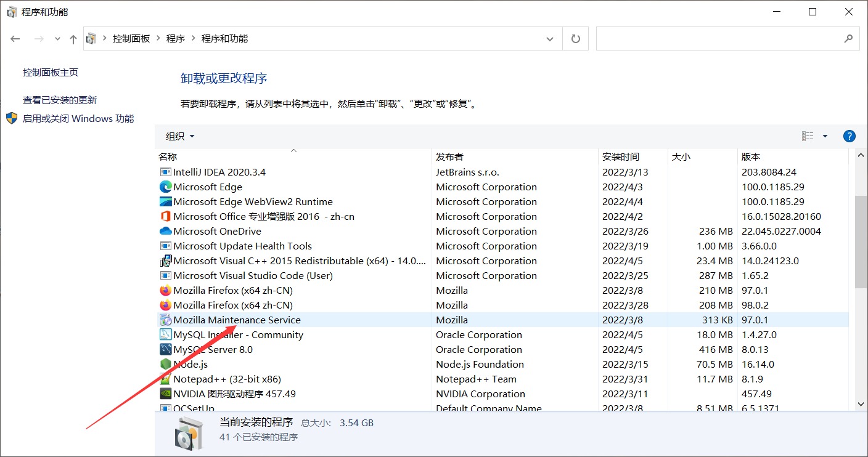Open 启用或关闭 Windows 功能 link
Screen dimensions: 868x457
tap(78, 119)
